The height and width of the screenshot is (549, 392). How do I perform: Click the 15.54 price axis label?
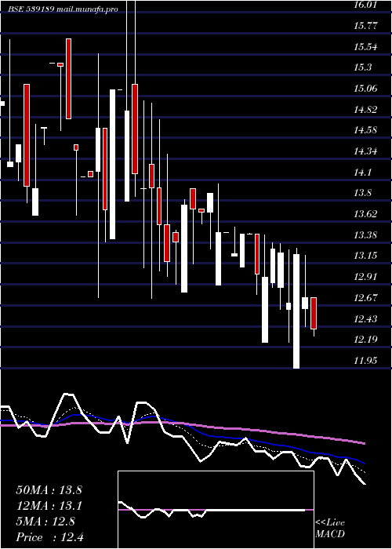(x=365, y=46)
